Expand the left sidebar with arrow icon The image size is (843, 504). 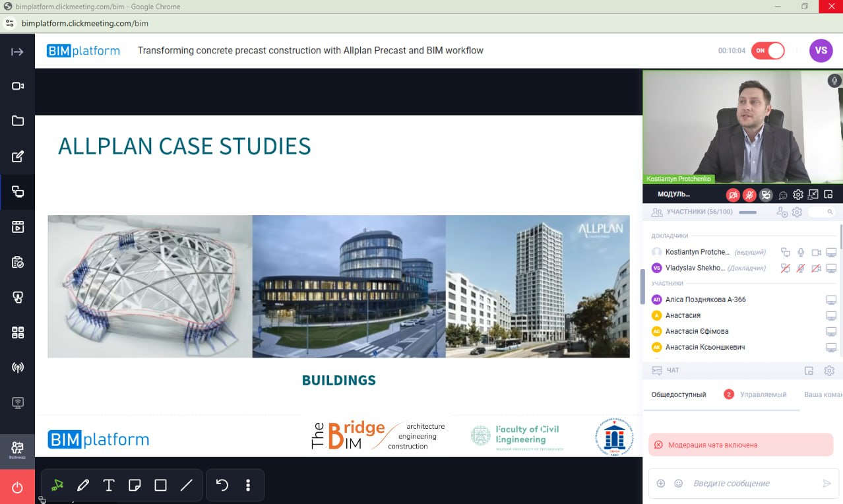coord(18,52)
